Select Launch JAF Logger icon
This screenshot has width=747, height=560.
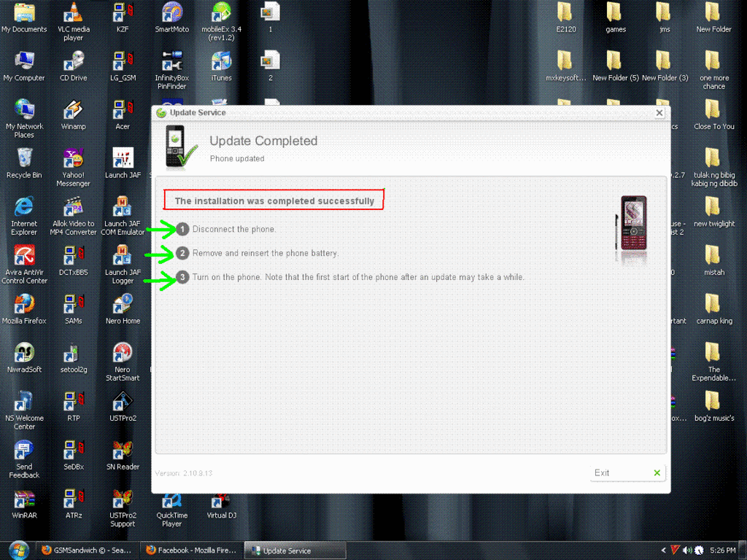tap(123, 264)
